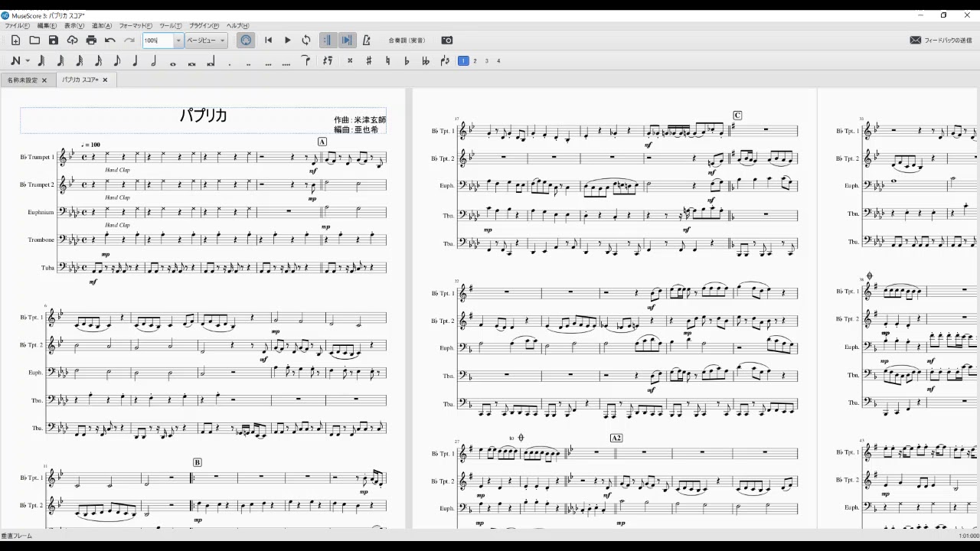This screenshot has height=551, width=980.
Task: Open the フォーマット menu
Action: 136,26
